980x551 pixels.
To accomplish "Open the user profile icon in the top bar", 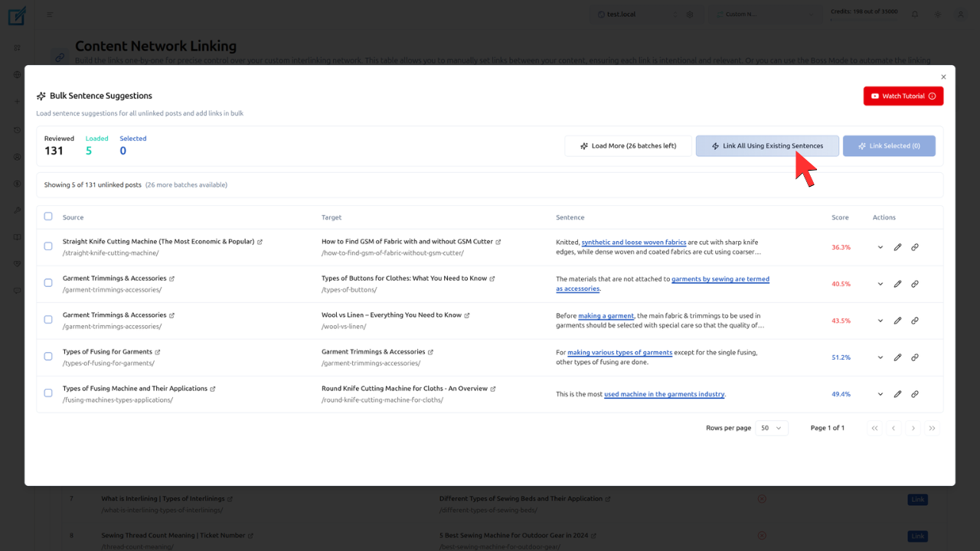I will (960, 13).
